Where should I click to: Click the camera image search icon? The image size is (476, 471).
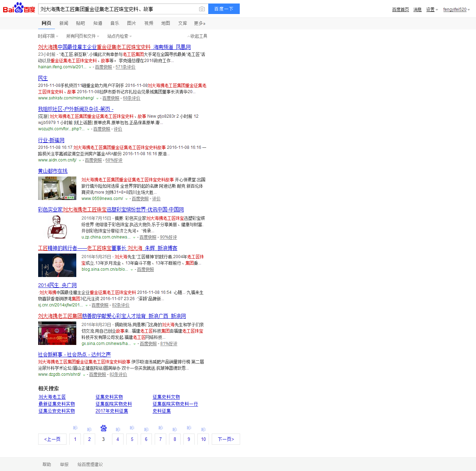pyautogui.click(x=202, y=9)
